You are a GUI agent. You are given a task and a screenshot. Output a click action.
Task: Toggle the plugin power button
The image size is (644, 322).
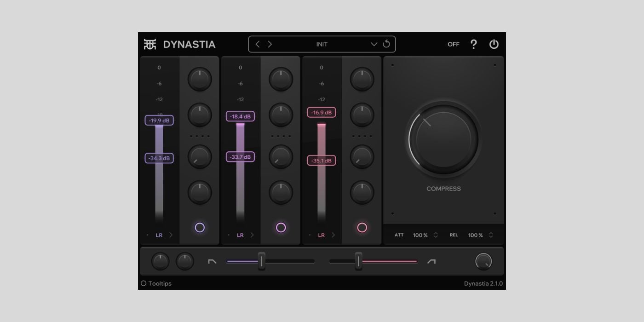pyautogui.click(x=494, y=44)
